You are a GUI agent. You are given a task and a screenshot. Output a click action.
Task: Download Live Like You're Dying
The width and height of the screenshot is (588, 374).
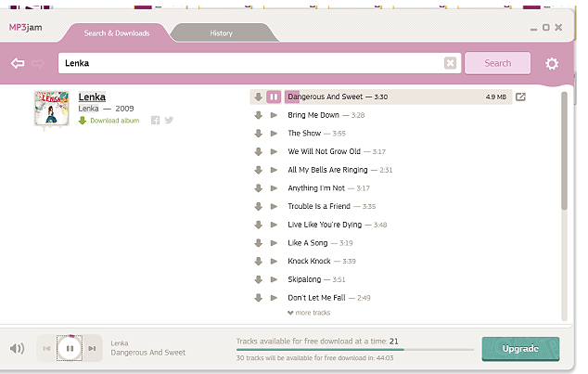(x=259, y=225)
